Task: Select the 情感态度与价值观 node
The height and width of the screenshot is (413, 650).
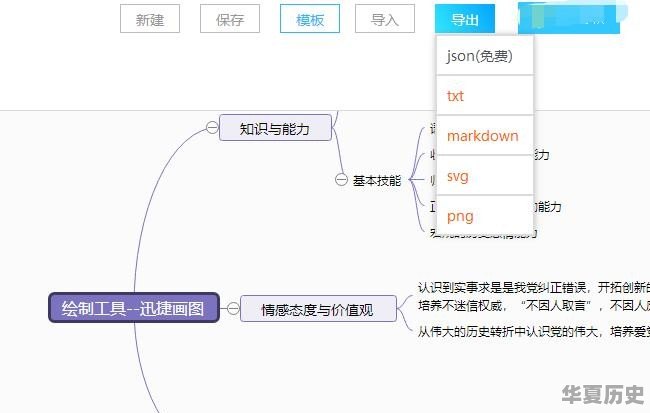Action: [318, 309]
